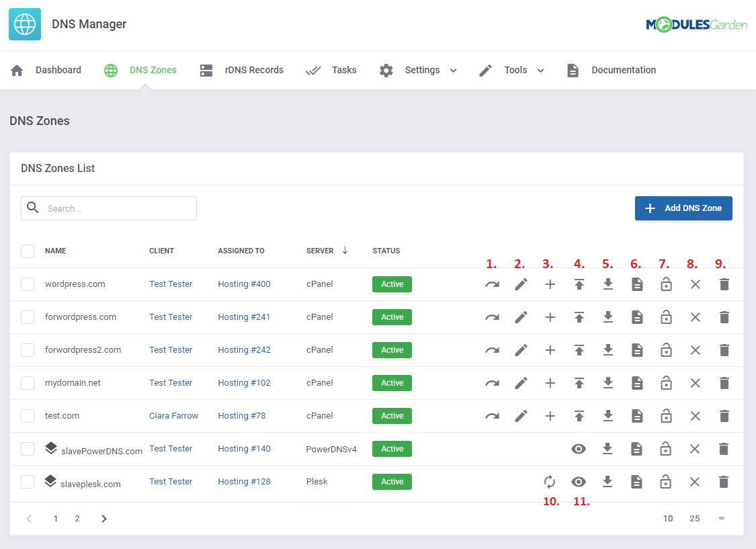Click the upload arrow icon for mydomain.net

point(579,383)
